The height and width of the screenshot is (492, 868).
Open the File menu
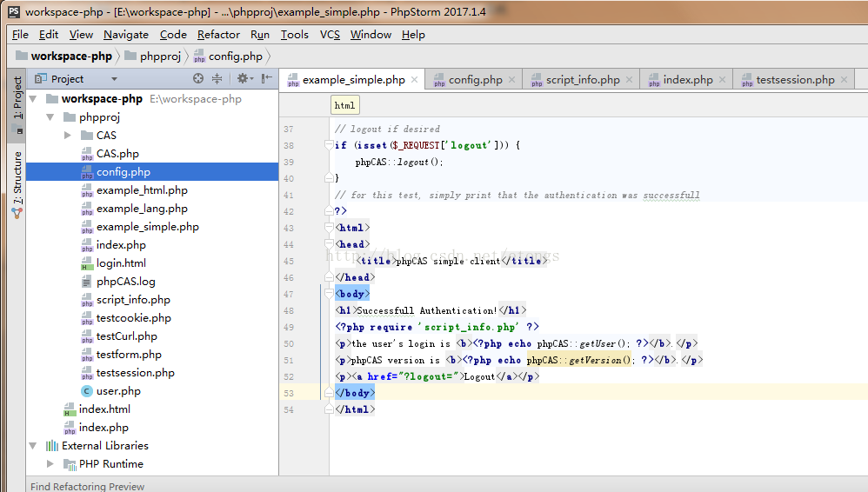(20, 34)
